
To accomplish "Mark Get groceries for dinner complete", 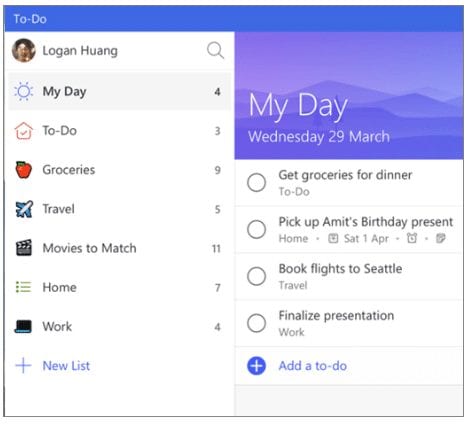I will pyautogui.click(x=256, y=183).
